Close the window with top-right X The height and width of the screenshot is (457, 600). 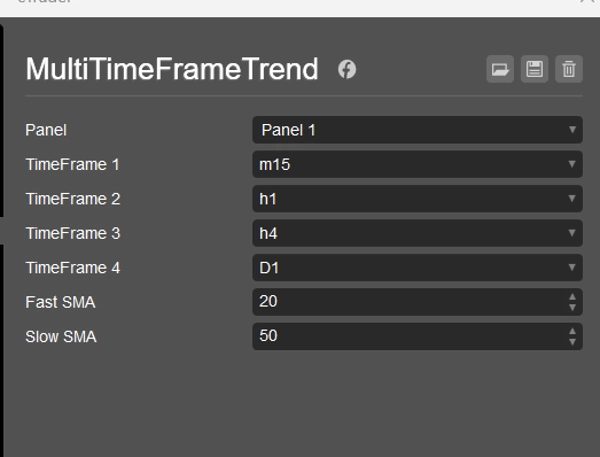click(x=587, y=3)
